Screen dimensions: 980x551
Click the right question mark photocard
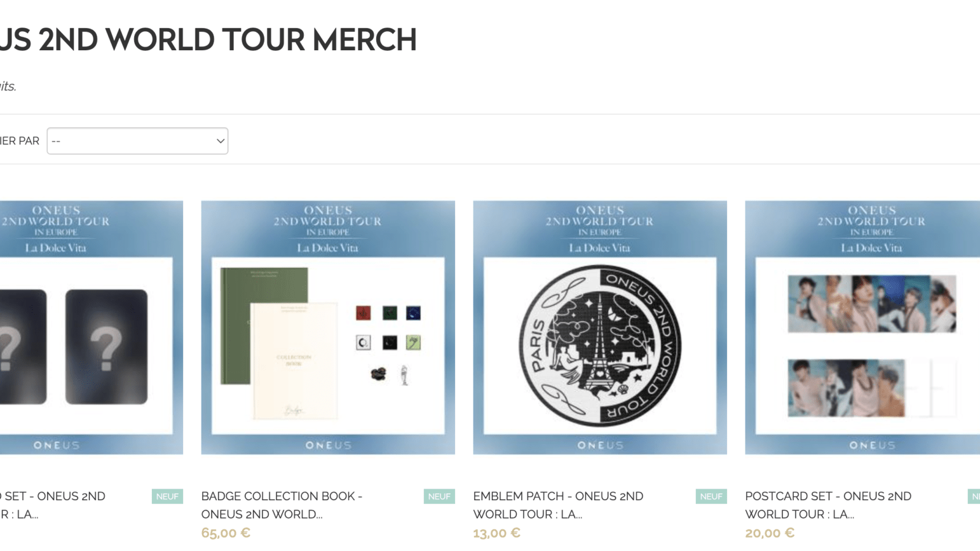click(x=107, y=347)
